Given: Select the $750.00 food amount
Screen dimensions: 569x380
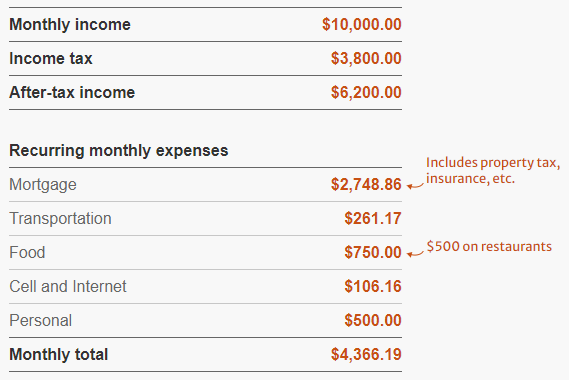Looking at the screenshot, I should click(373, 252).
